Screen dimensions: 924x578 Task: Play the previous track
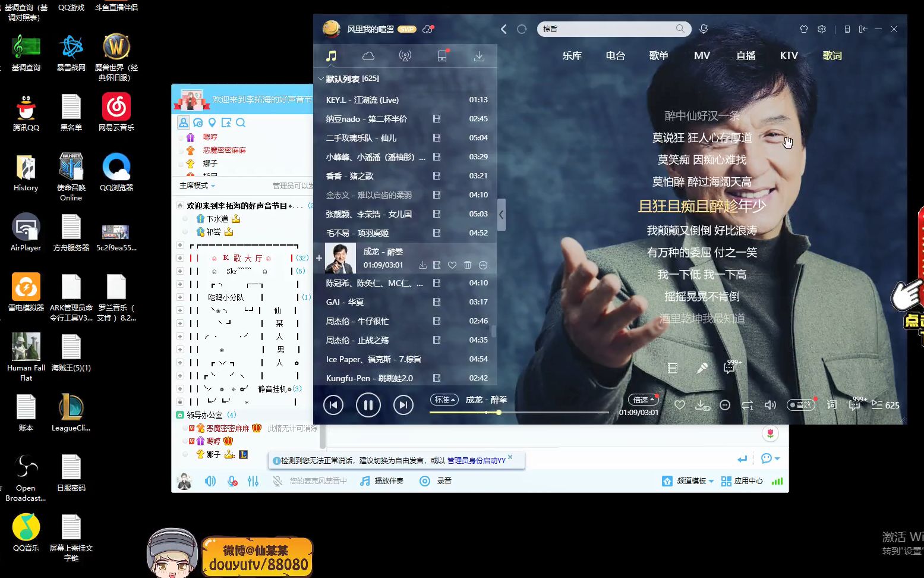pyautogui.click(x=333, y=406)
